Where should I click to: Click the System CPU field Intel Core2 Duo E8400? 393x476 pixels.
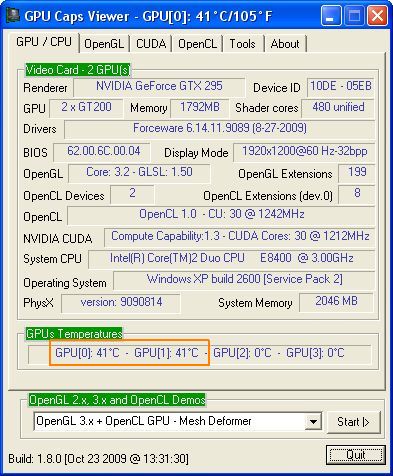[232, 259]
